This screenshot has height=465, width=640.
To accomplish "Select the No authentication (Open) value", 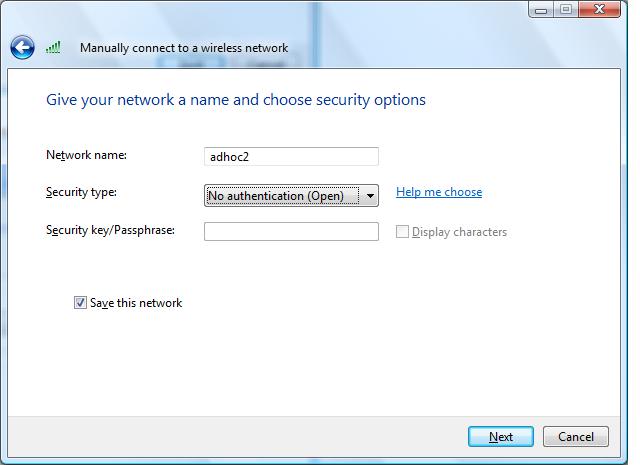I will tap(276, 196).
